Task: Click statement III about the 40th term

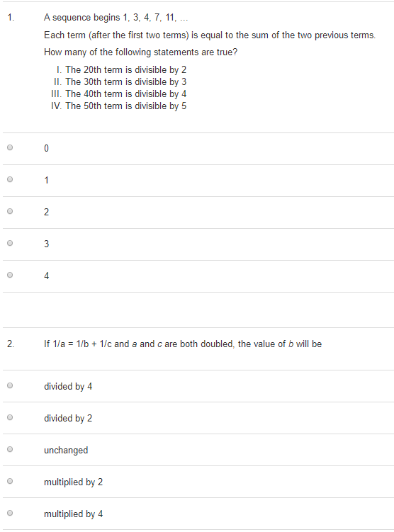Action: tap(119, 94)
